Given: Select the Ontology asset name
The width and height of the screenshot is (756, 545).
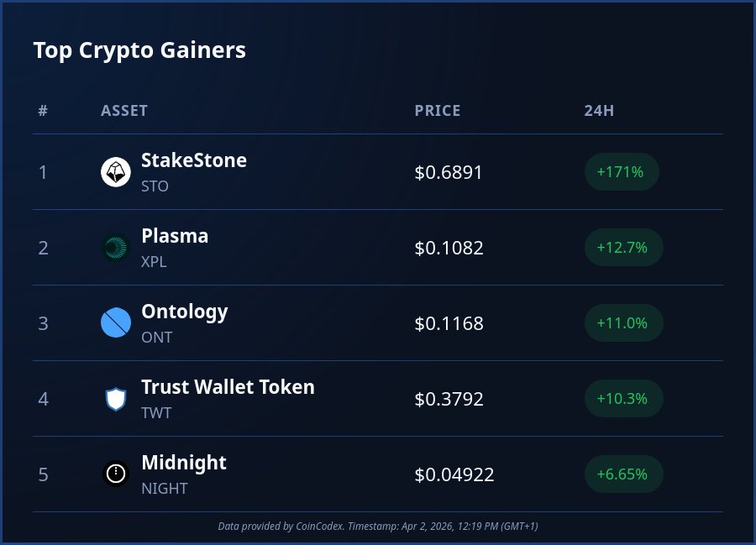Looking at the screenshot, I should point(185,312).
